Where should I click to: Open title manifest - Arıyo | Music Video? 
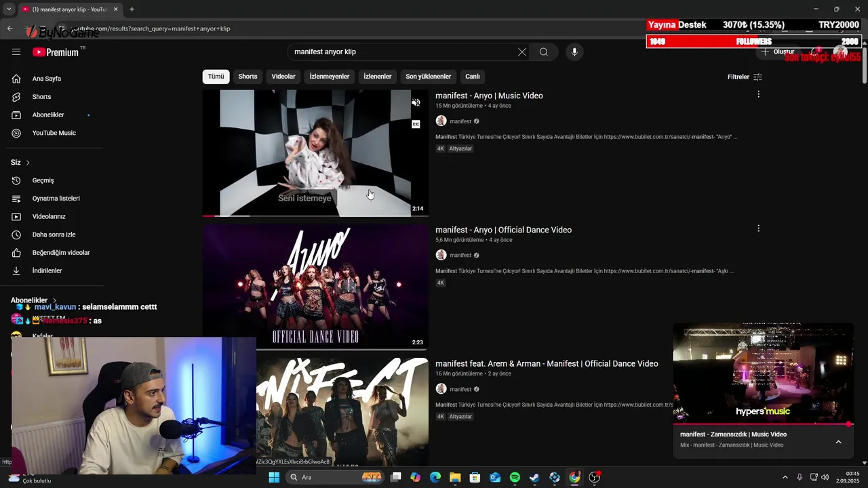(489, 96)
